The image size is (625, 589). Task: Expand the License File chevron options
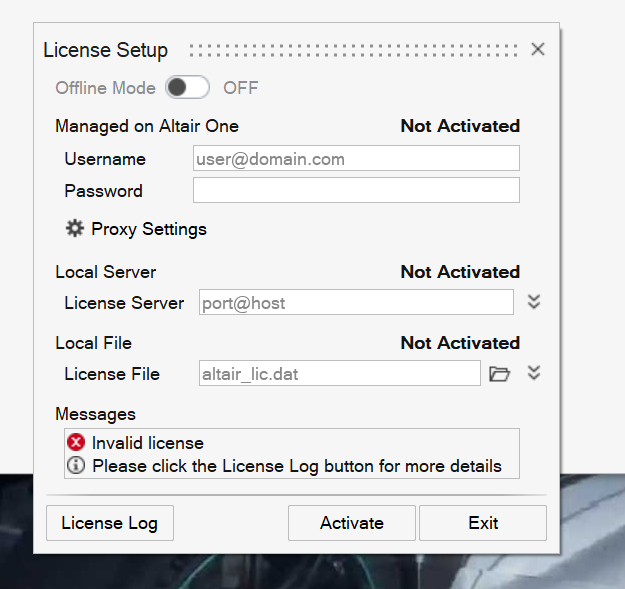534,373
